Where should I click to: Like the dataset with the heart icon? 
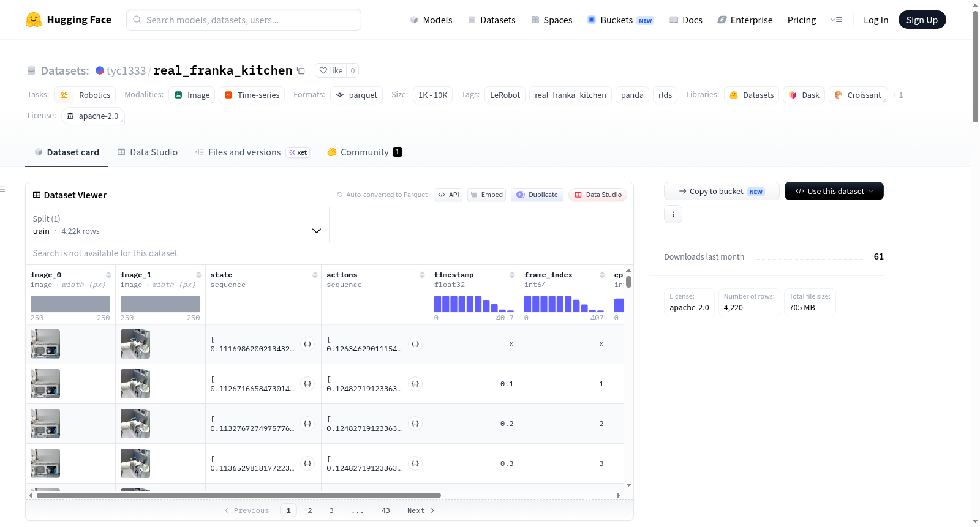tap(331, 70)
